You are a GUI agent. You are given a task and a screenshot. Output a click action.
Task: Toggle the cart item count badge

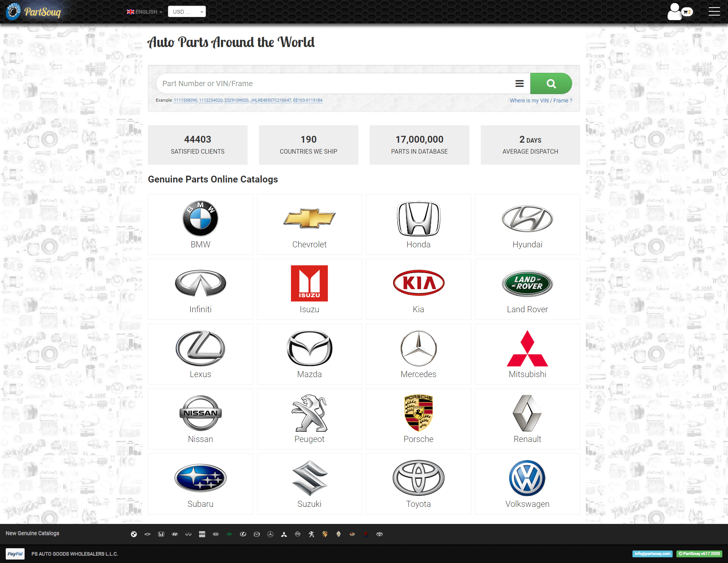point(687,11)
